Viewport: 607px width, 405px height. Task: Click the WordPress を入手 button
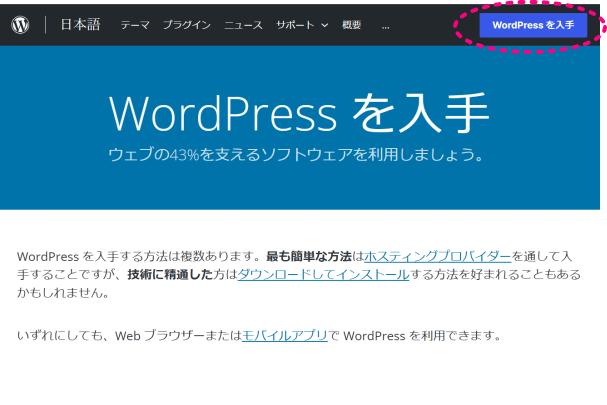pos(533,26)
